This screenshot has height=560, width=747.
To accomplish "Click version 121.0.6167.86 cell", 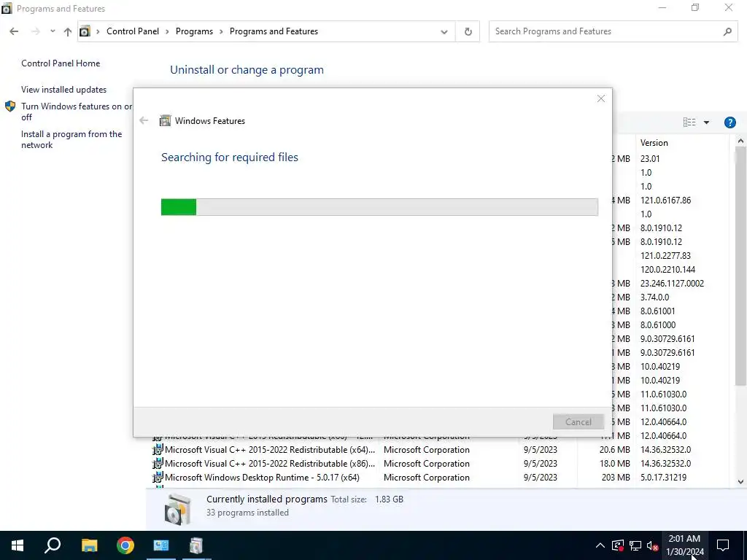I will 665,201.
